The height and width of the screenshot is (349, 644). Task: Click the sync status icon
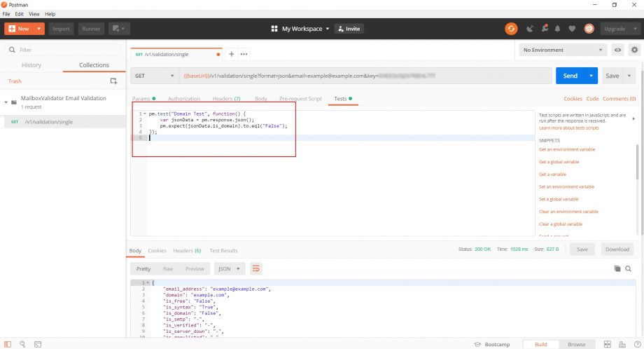coord(511,29)
